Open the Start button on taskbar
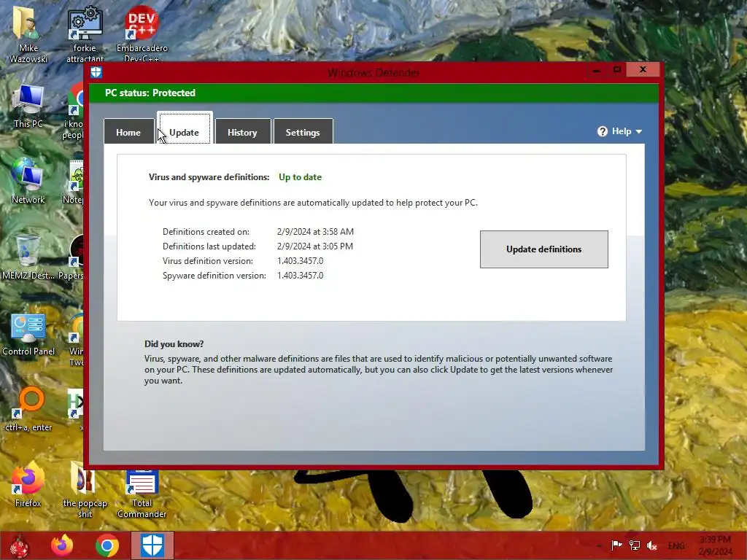 pos(19,545)
